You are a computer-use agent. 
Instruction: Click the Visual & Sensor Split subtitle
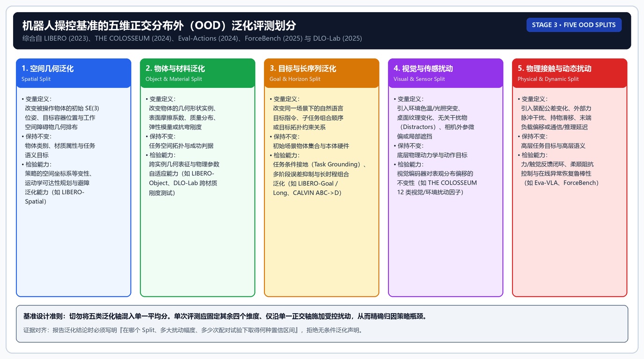(419, 79)
